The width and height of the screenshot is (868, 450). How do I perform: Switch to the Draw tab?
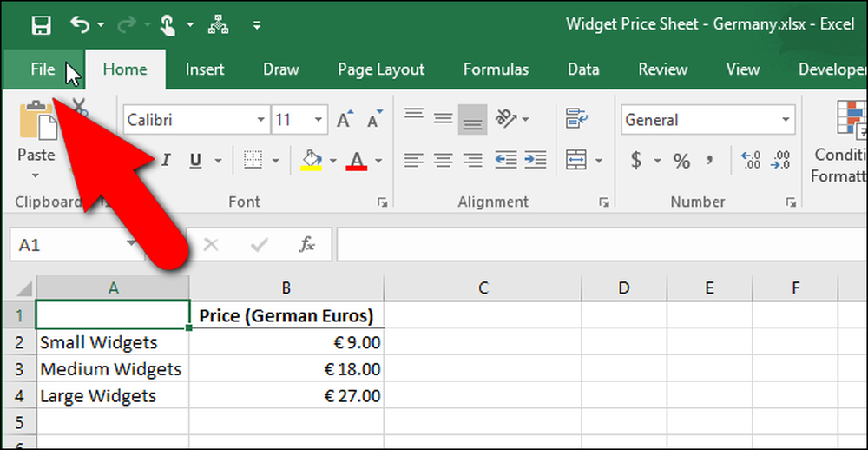point(281,69)
